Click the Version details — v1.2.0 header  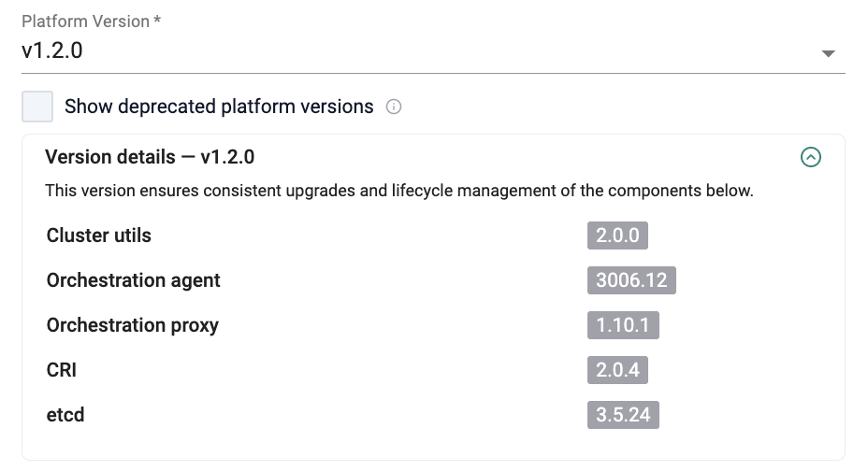point(150,157)
